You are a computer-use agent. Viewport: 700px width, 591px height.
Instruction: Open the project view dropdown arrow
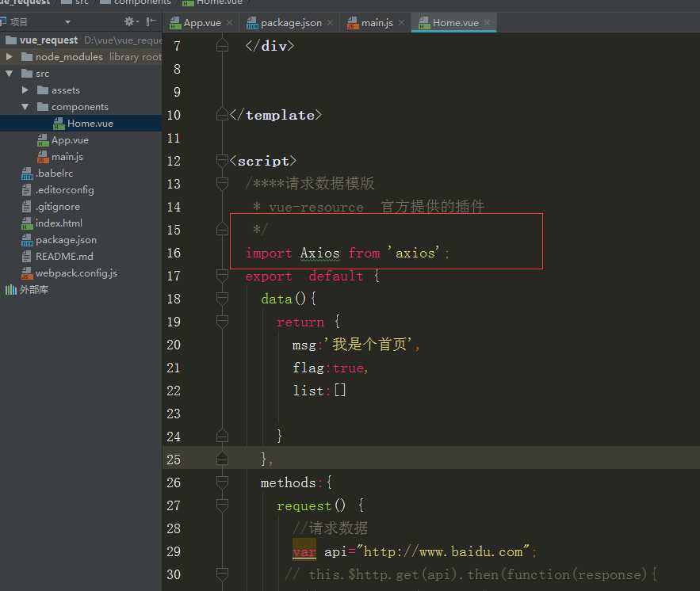point(67,22)
